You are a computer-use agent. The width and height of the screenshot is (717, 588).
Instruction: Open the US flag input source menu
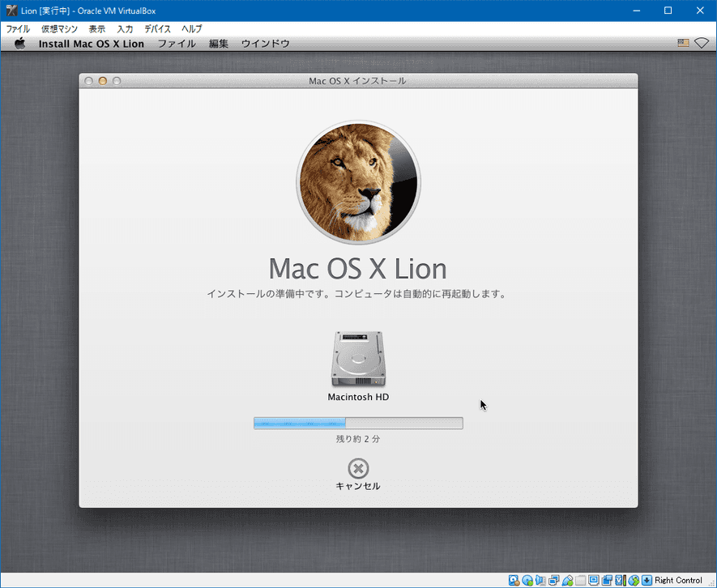pos(683,44)
